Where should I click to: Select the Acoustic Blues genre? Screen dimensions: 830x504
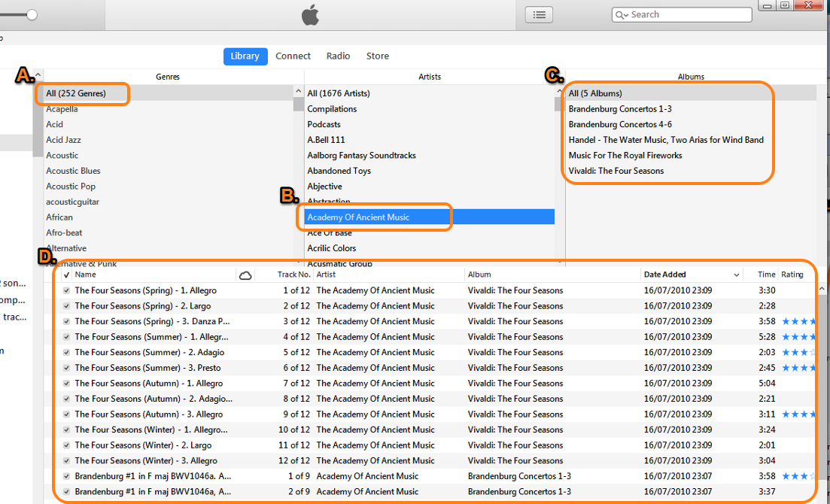click(167, 171)
